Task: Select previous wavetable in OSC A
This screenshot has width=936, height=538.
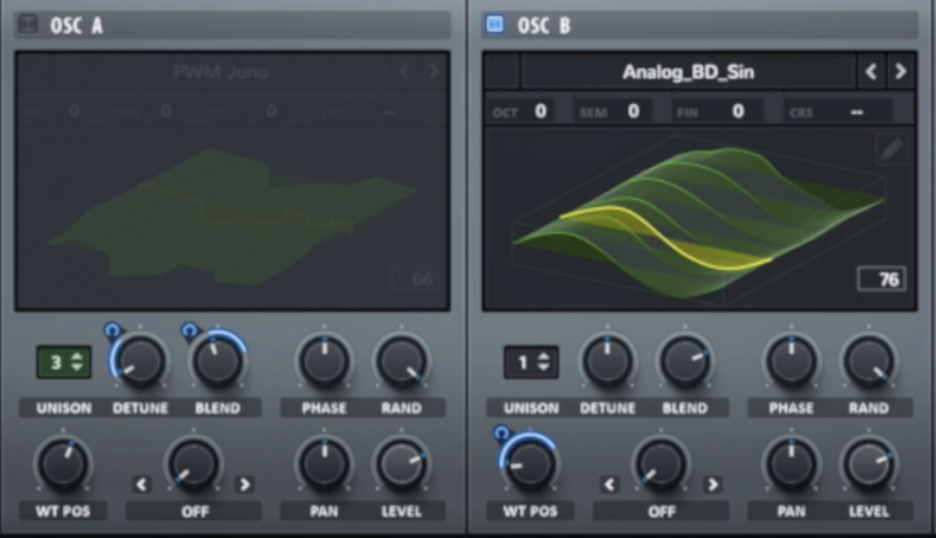Action: [x=404, y=72]
